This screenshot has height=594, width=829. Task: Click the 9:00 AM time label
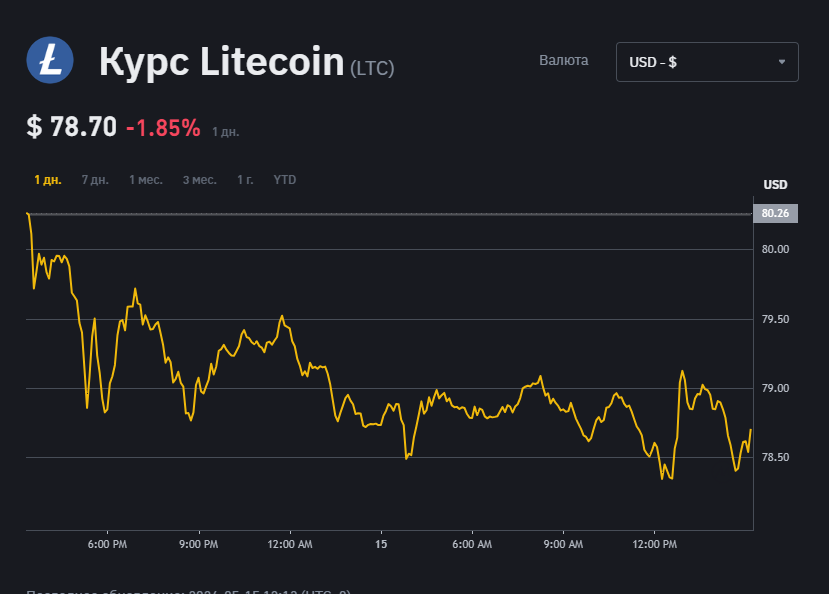[x=563, y=544]
